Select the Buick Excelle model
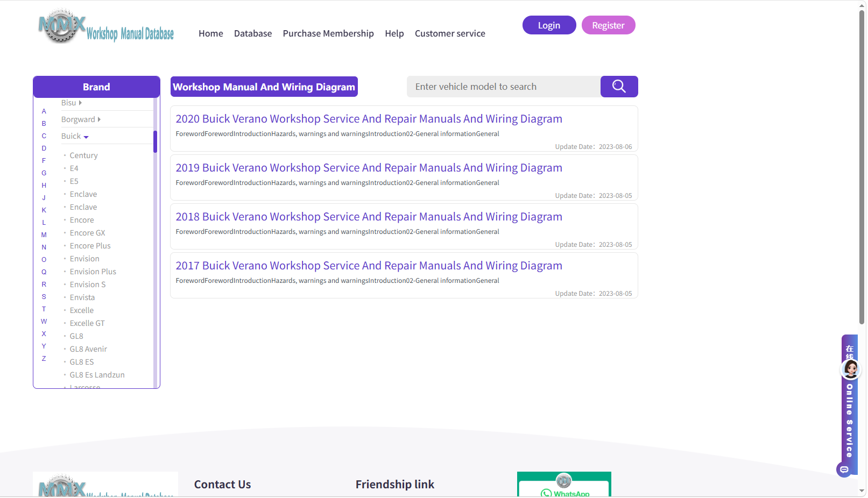The height and width of the screenshot is (498, 868). (82, 310)
